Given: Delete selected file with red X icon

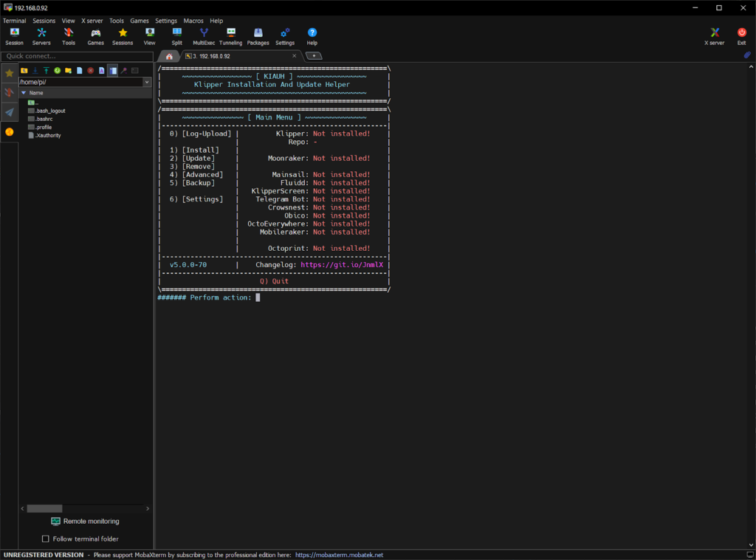Looking at the screenshot, I should (x=91, y=70).
